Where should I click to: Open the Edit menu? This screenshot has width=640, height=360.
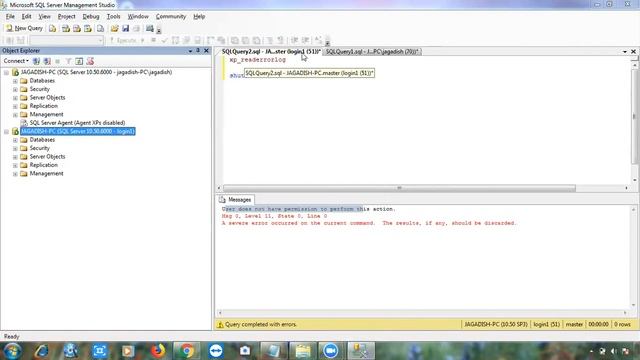(x=27, y=17)
